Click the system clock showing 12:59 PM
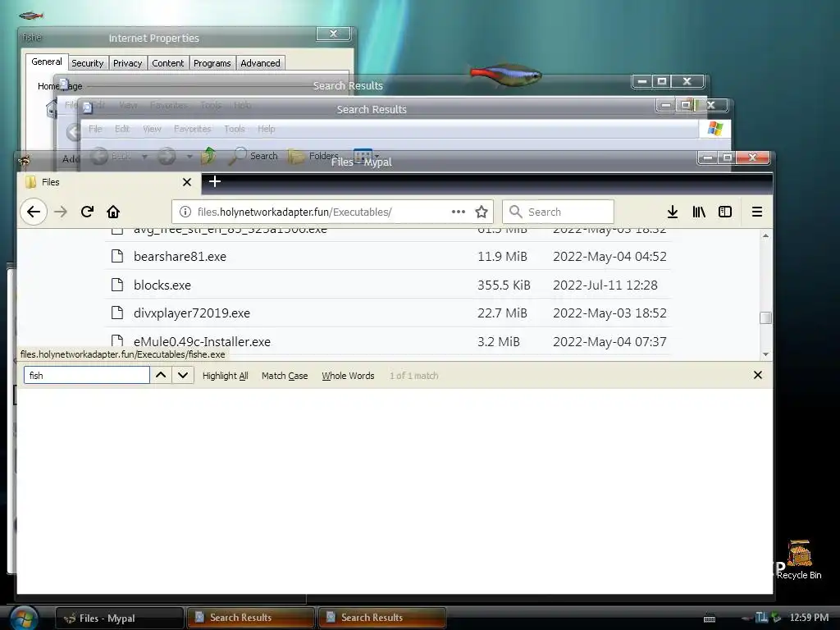Screen dimensions: 840x630 [809, 618]
